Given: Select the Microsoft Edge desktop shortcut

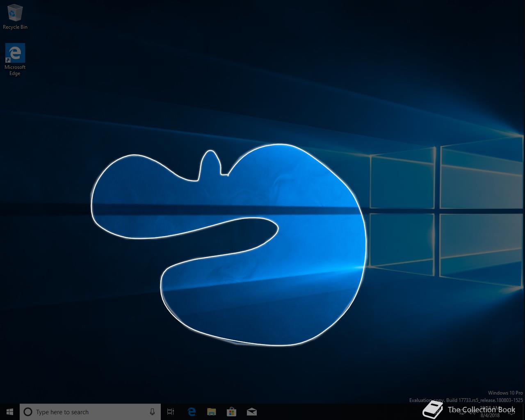Looking at the screenshot, I should click(x=15, y=60).
